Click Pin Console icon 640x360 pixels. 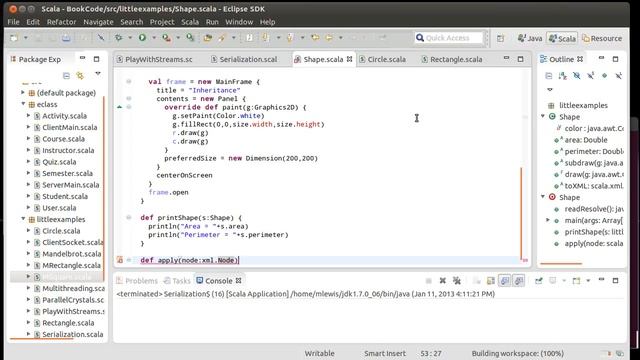(539, 281)
